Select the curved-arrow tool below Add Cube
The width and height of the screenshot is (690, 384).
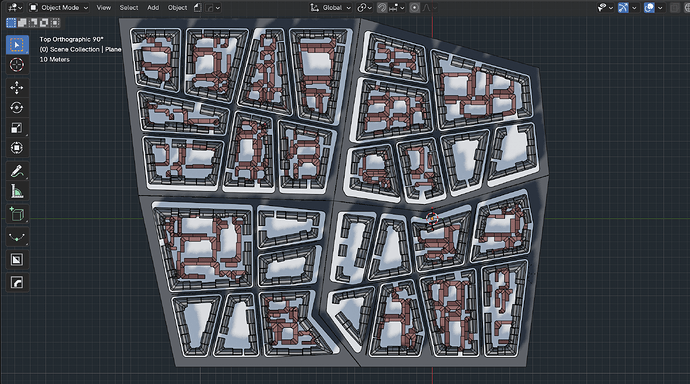(17, 237)
